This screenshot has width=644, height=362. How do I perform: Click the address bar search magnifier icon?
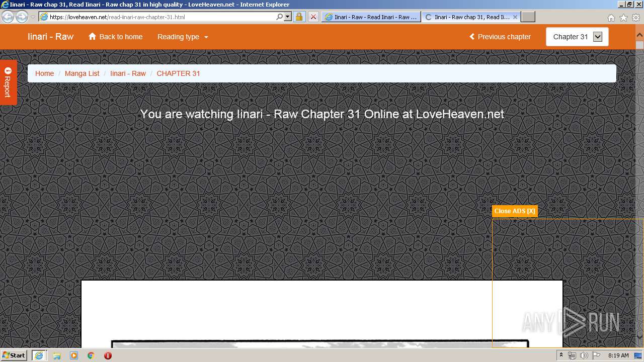coord(280,17)
